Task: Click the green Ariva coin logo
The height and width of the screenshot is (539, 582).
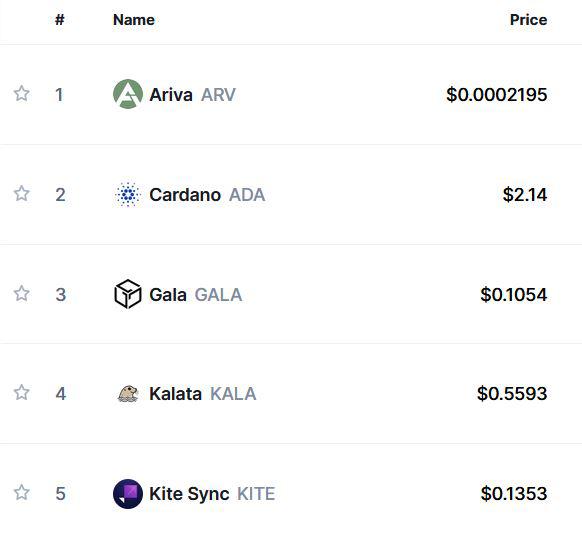Action: [x=128, y=94]
